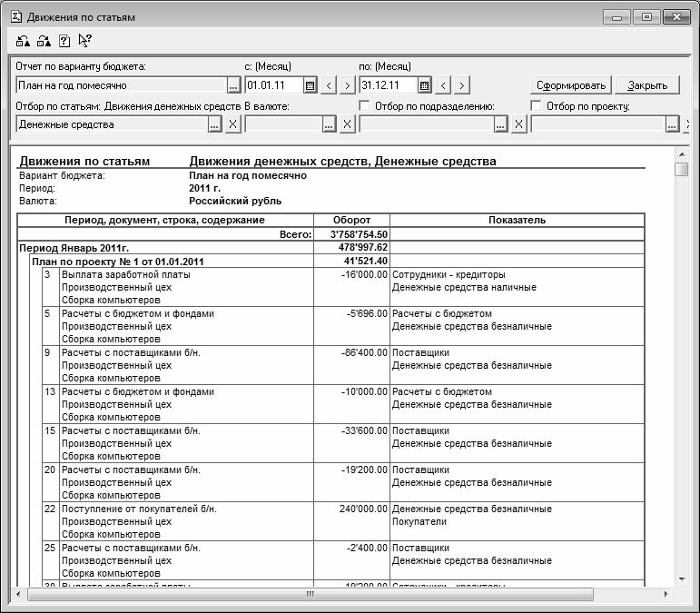Image resolution: width=700 pixels, height=613 pixels.
Task: Minimize the Движения по статьям window
Action: 617,17
